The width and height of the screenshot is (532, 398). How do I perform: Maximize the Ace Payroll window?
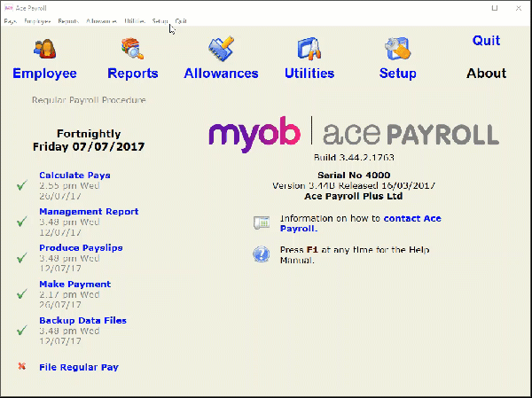pos(495,8)
